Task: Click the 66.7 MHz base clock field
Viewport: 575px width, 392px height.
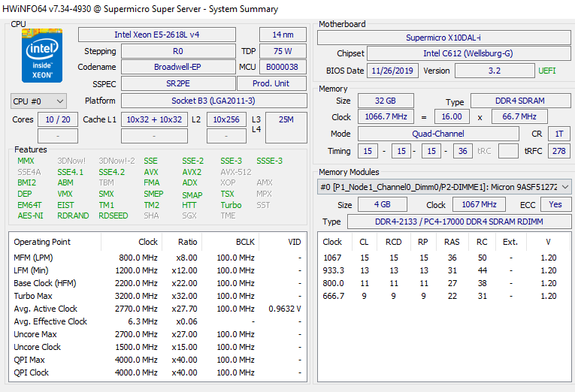Action: tap(519, 117)
